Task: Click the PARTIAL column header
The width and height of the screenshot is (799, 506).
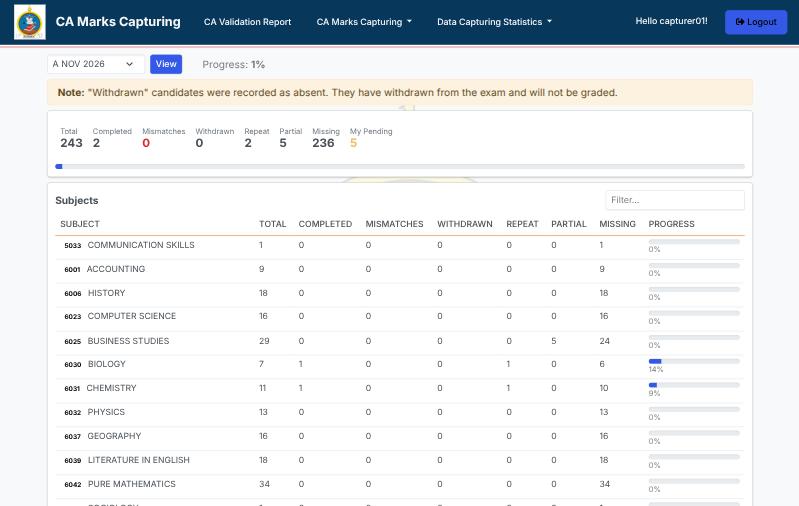Action: tap(569, 224)
